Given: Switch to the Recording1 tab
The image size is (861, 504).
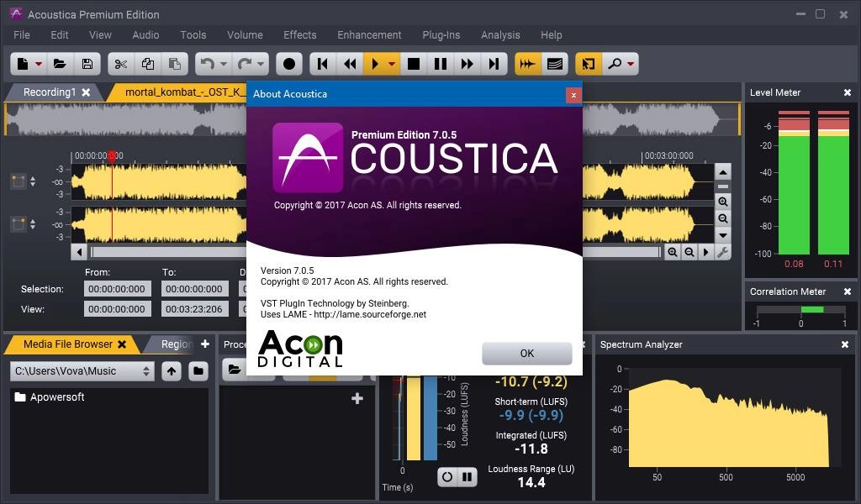Looking at the screenshot, I should [x=50, y=92].
